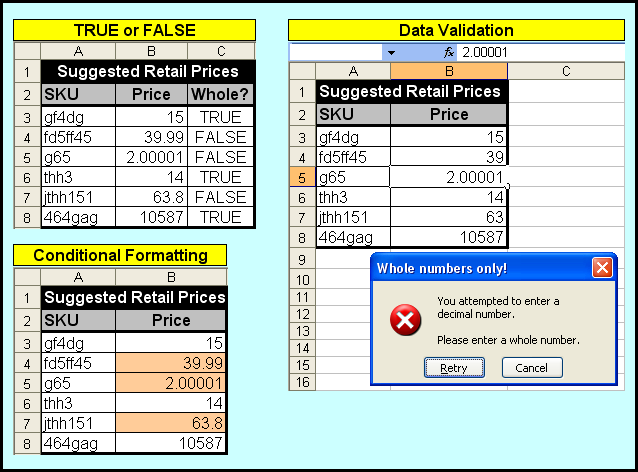
Task: Click highlighted 63.8 in Conditional Formatting table
Action: tap(170, 423)
